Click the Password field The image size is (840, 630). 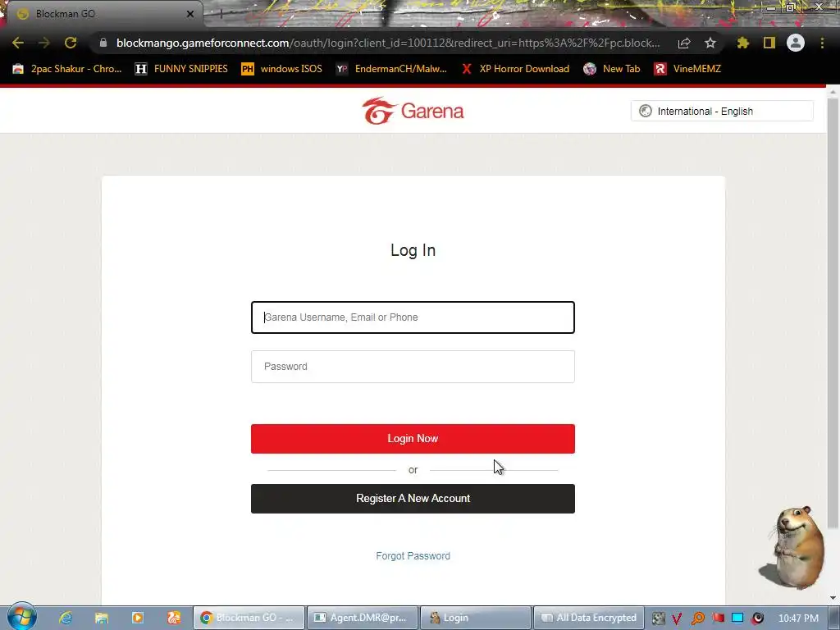pos(413,367)
